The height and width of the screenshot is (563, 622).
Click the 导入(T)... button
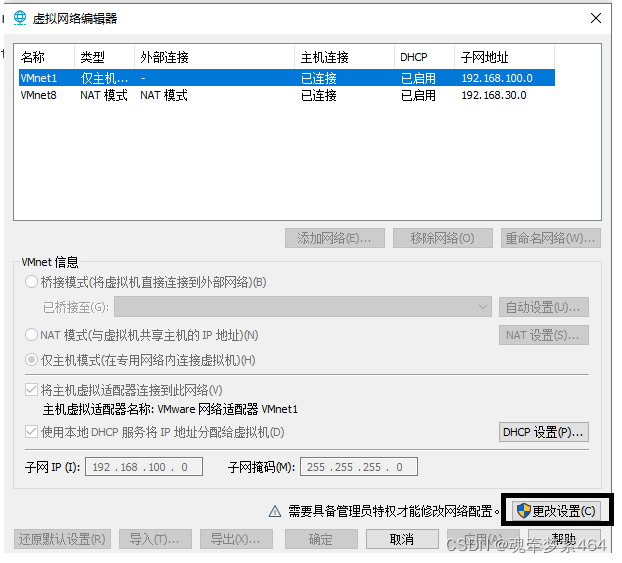155,539
